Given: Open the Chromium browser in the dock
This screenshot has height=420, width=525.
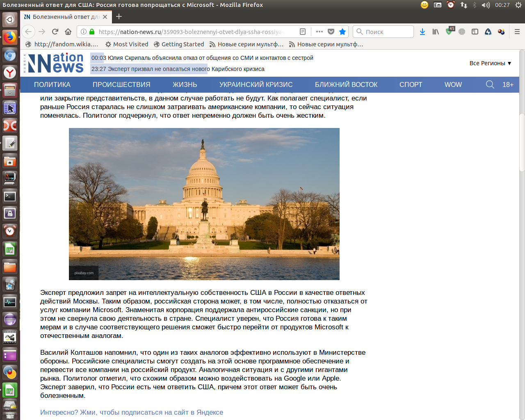Looking at the screenshot, I should tap(10, 55).
